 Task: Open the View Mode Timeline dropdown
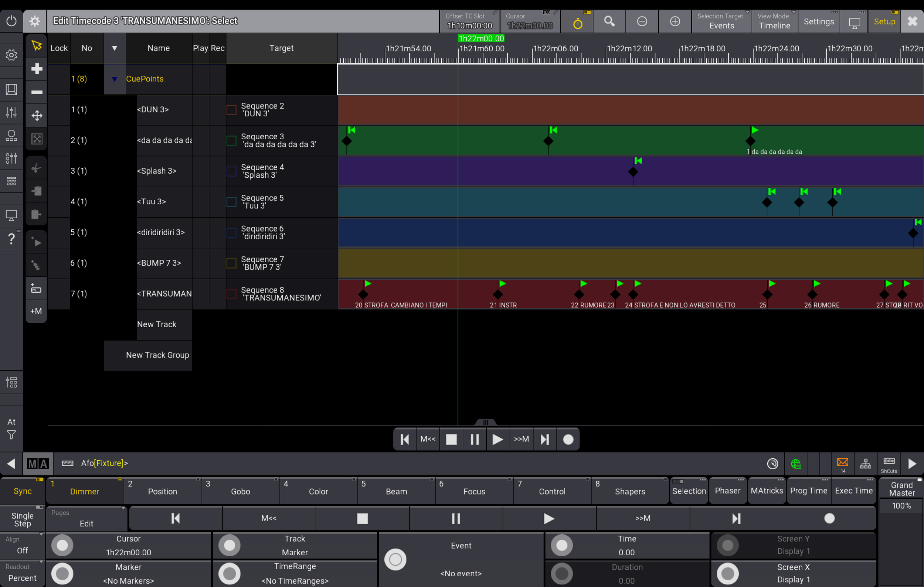(775, 21)
